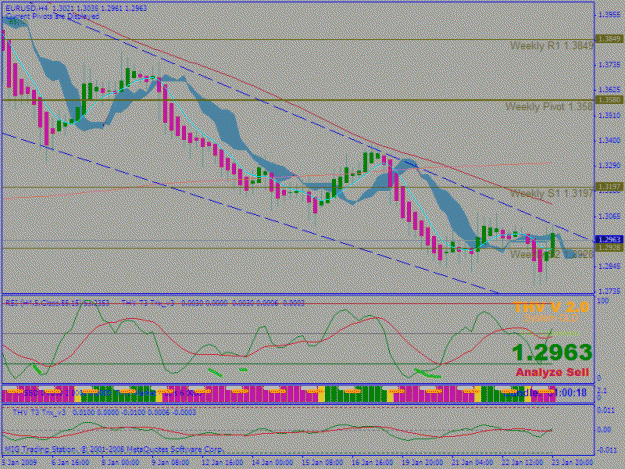Click the THV T3 Trix_v3 0.0100 label in bottom panel
This screenshot has height=469, width=625.
point(104,412)
